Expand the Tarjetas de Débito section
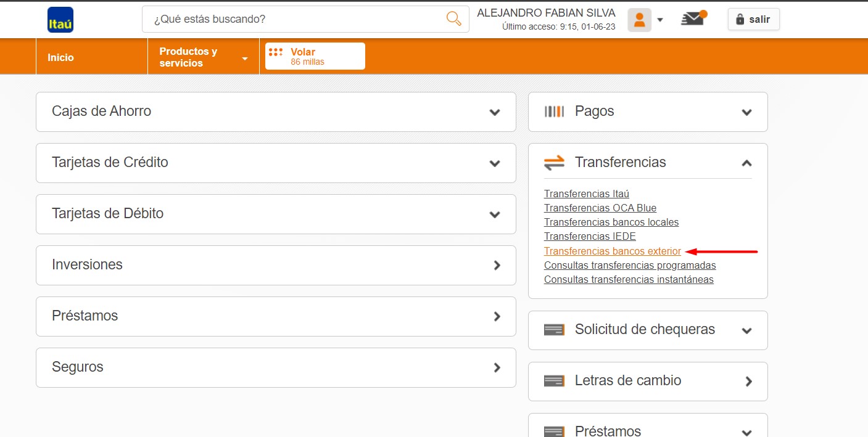 (x=494, y=214)
